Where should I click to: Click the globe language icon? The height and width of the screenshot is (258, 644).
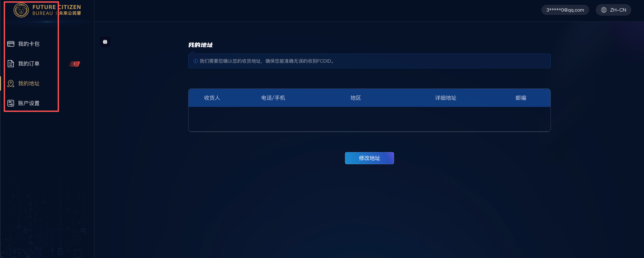tap(604, 10)
